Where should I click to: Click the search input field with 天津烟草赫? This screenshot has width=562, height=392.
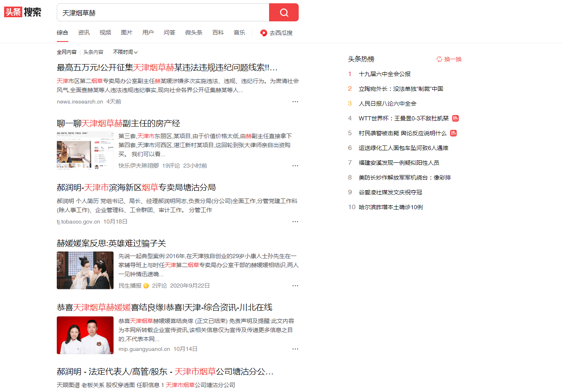(163, 13)
